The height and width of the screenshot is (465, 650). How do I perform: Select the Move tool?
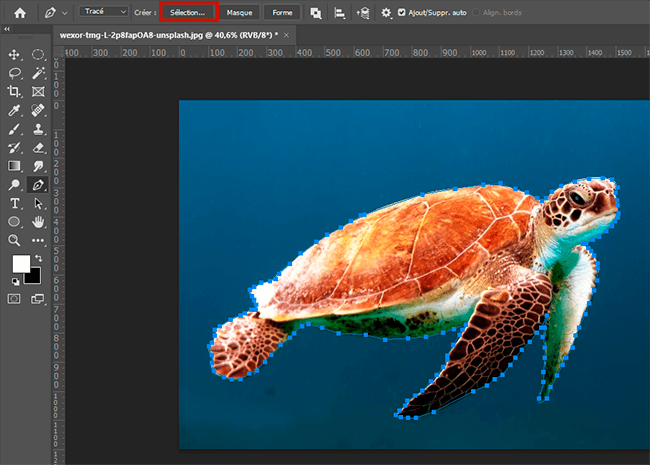pyautogui.click(x=15, y=55)
